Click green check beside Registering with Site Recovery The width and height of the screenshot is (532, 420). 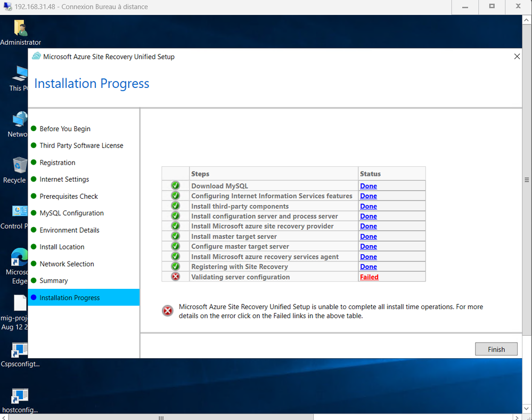pos(175,266)
